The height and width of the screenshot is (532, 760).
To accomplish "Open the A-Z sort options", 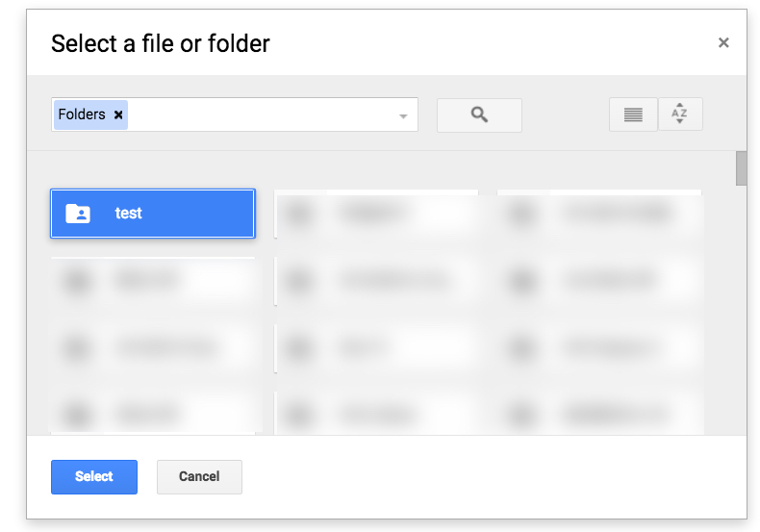I will pyautogui.click(x=680, y=114).
